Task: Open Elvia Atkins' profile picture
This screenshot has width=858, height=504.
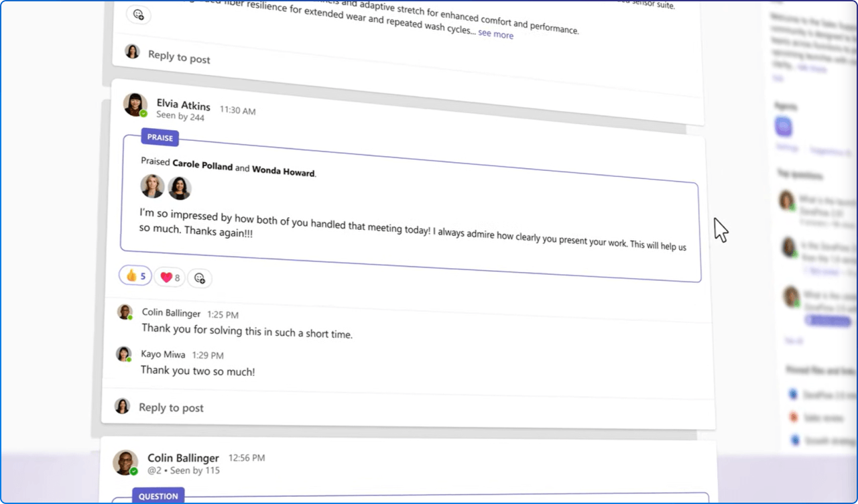Action: coord(135,105)
